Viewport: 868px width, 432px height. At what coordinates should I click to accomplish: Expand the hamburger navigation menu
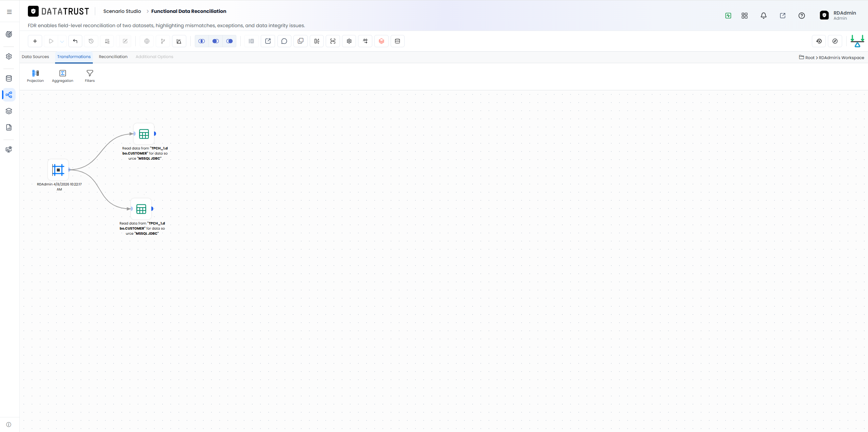pos(10,12)
